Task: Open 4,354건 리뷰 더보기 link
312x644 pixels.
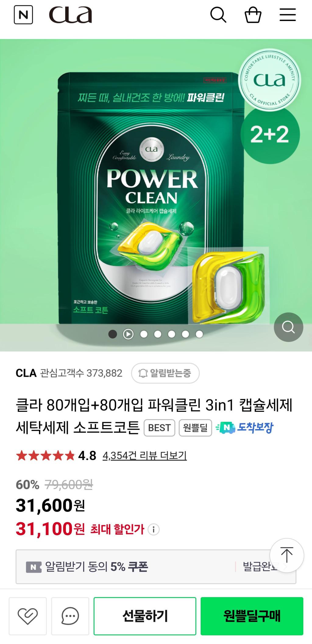Action: [145, 455]
